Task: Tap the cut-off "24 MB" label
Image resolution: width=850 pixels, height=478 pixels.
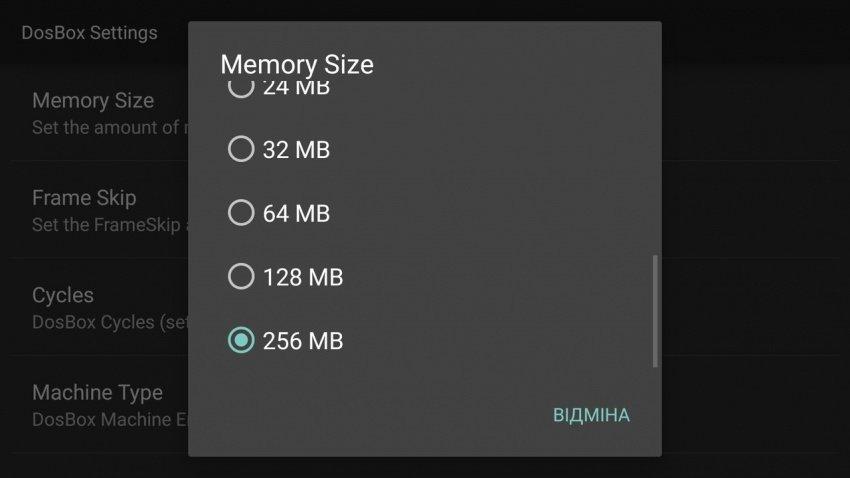Action: (297, 89)
